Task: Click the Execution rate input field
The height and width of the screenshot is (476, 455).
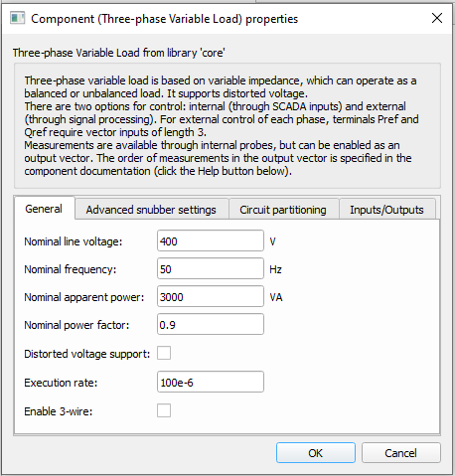Action: pyautogui.click(x=211, y=382)
